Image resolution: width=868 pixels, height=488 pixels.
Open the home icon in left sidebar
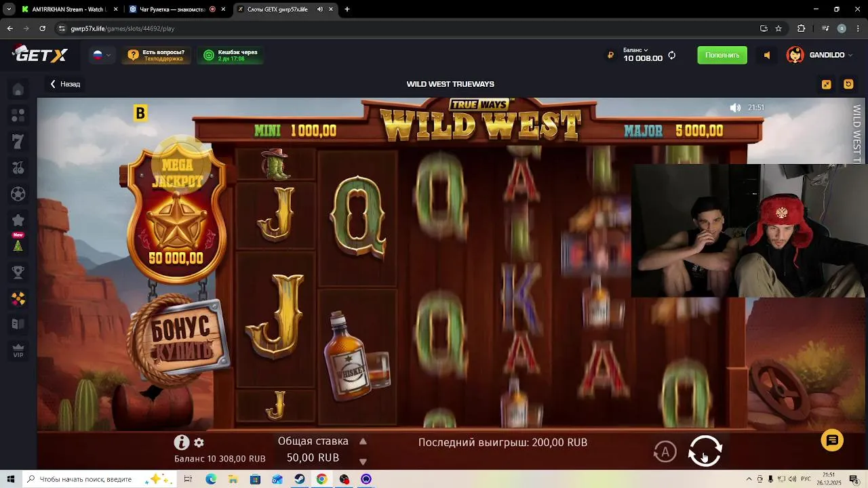[18, 90]
